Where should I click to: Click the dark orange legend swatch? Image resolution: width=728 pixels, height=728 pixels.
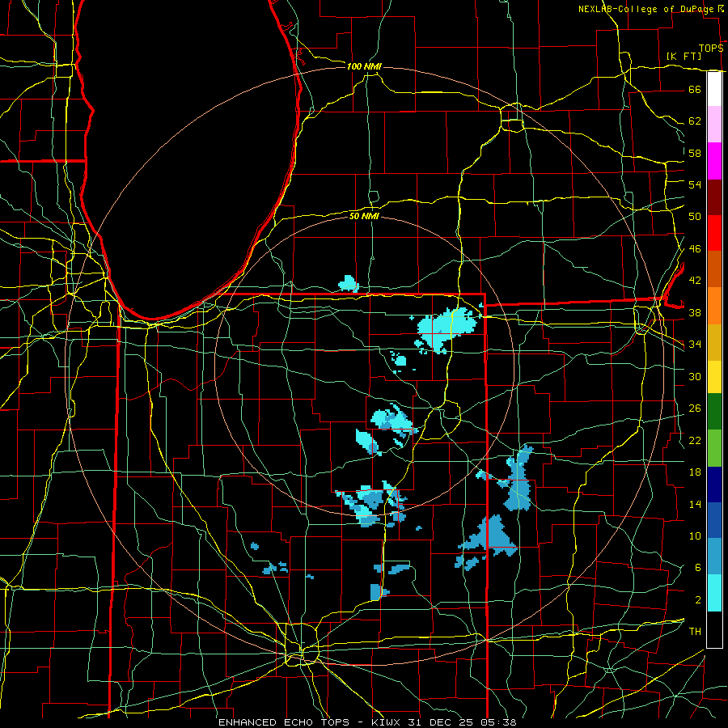pyautogui.click(x=714, y=269)
